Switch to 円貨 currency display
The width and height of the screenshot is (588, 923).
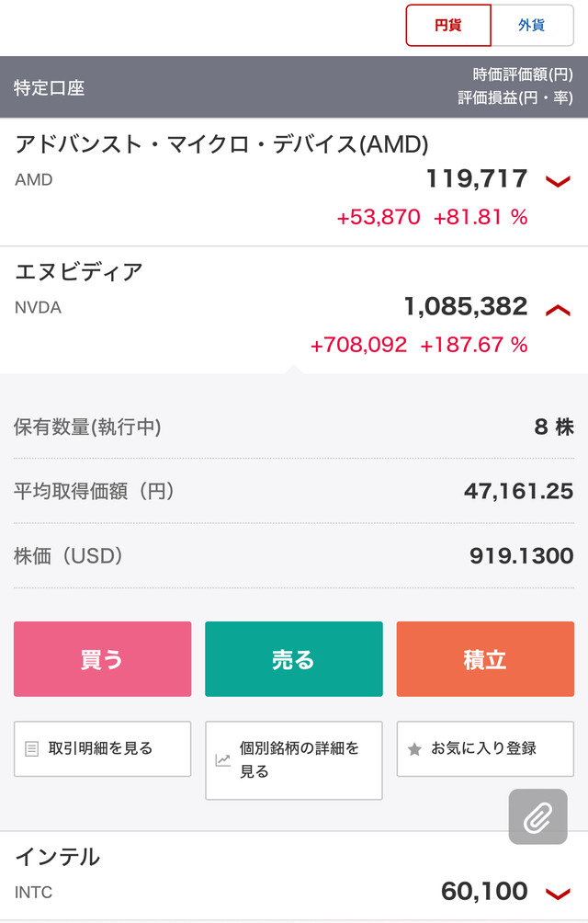point(448,26)
